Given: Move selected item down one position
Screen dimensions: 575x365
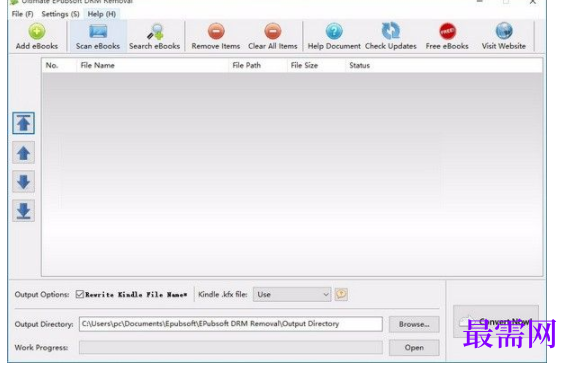Looking at the screenshot, I should pyautogui.click(x=23, y=182).
